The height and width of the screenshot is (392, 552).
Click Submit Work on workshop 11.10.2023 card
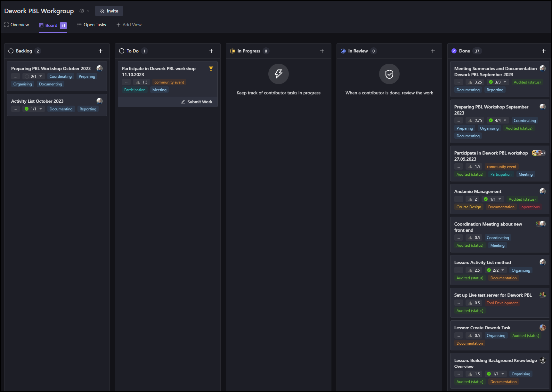click(197, 102)
